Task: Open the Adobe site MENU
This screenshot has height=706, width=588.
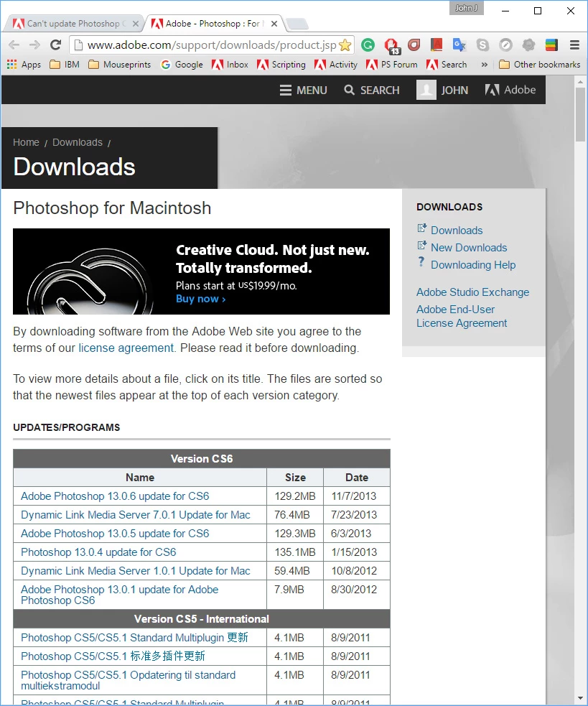Action: click(303, 90)
